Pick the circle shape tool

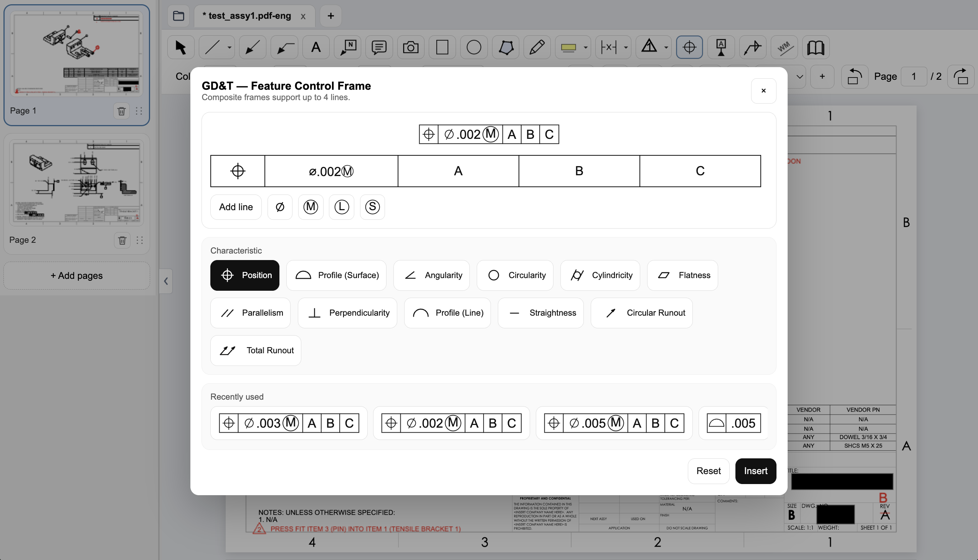coord(473,47)
